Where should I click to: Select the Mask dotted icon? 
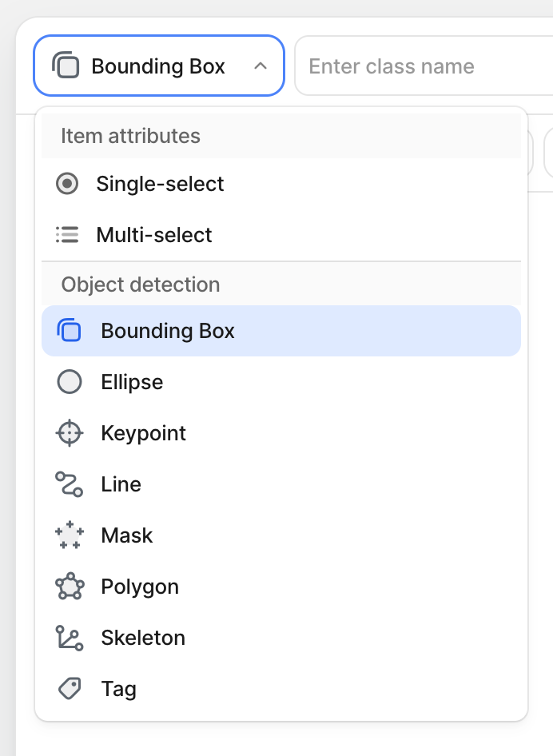click(x=70, y=535)
